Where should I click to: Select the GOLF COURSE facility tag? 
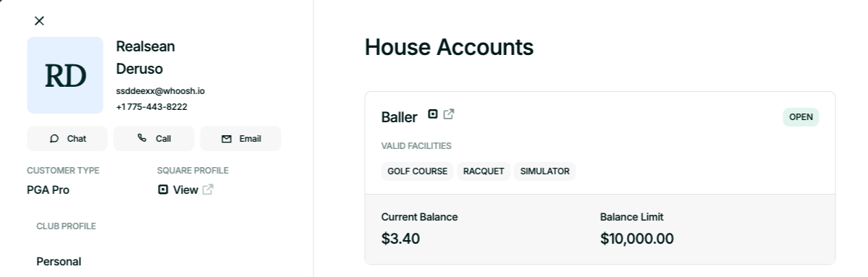[x=418, y=171]
